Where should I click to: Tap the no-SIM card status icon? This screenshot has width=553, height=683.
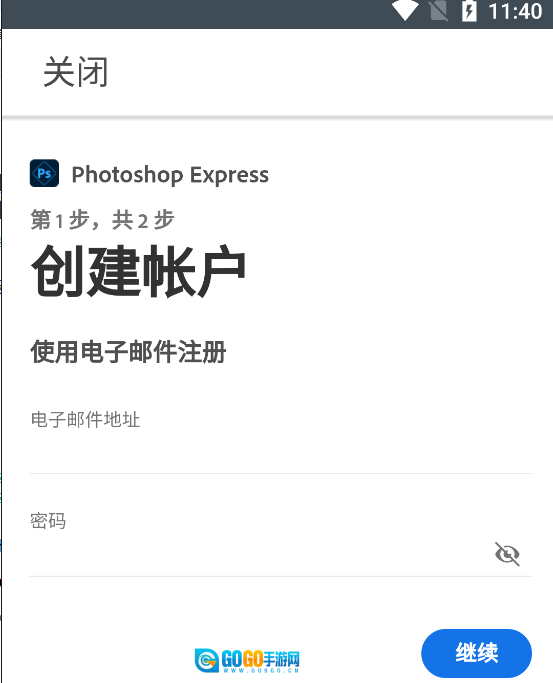click(438, 11)
